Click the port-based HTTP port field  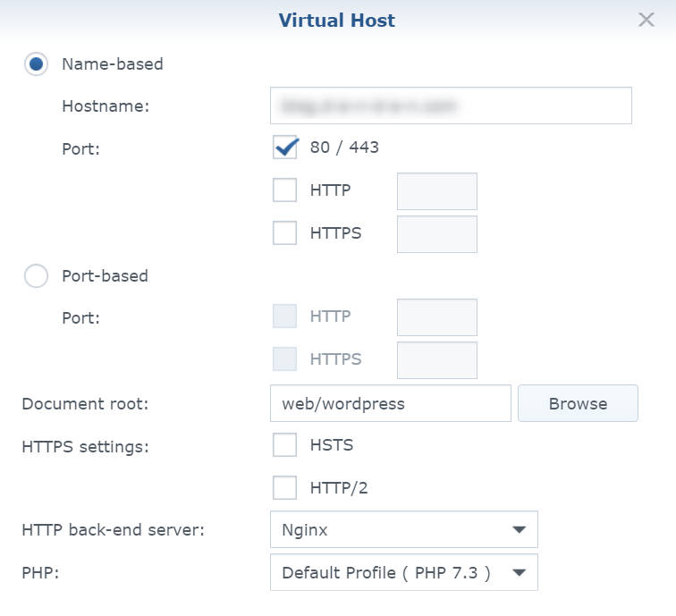point(436,317)
